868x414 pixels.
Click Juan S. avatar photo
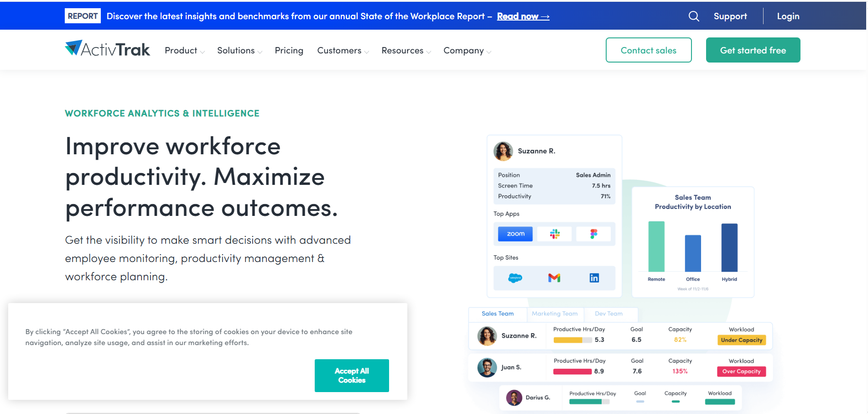pyautogui.click(x=487, y=367)
